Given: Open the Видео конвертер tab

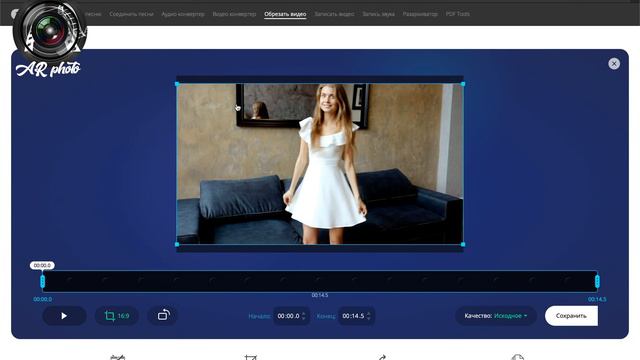Looking at the screenshot, I should [234, 14].
